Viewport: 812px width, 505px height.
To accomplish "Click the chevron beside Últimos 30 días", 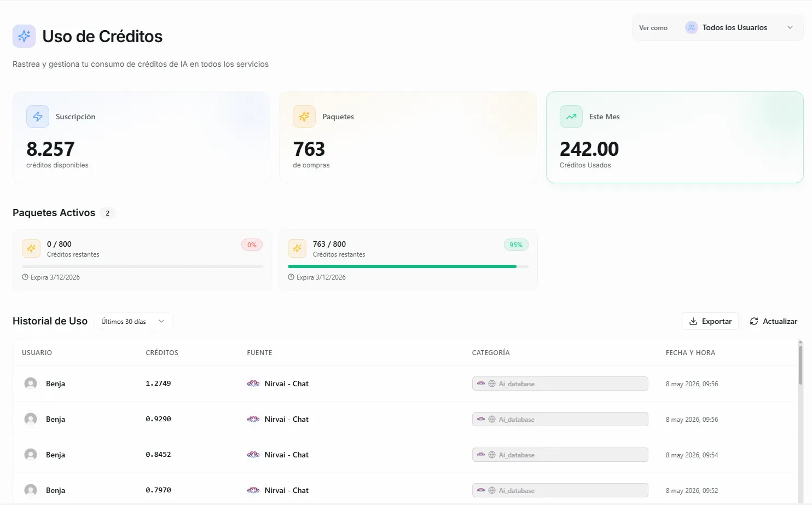I will [161, 321].
